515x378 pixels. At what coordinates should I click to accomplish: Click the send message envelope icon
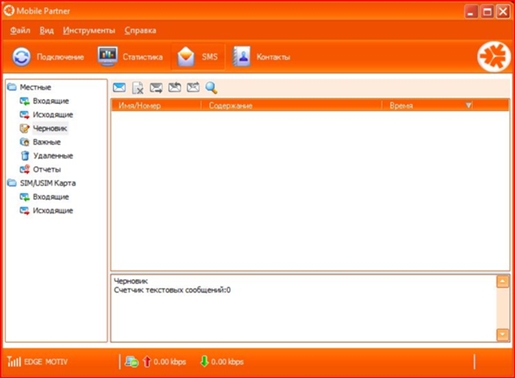coord(156,88)
